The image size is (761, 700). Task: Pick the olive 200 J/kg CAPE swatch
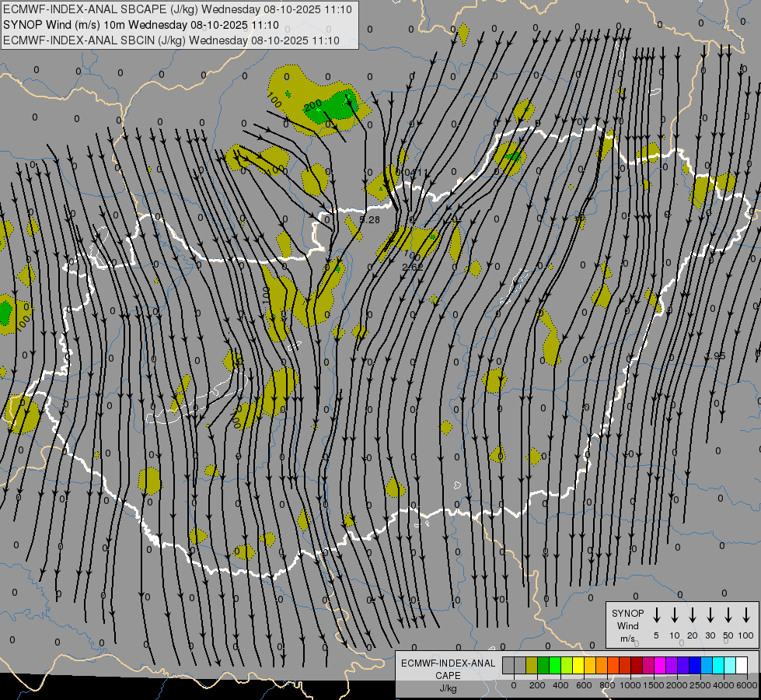pyautogui.click(x=532, y=665)
